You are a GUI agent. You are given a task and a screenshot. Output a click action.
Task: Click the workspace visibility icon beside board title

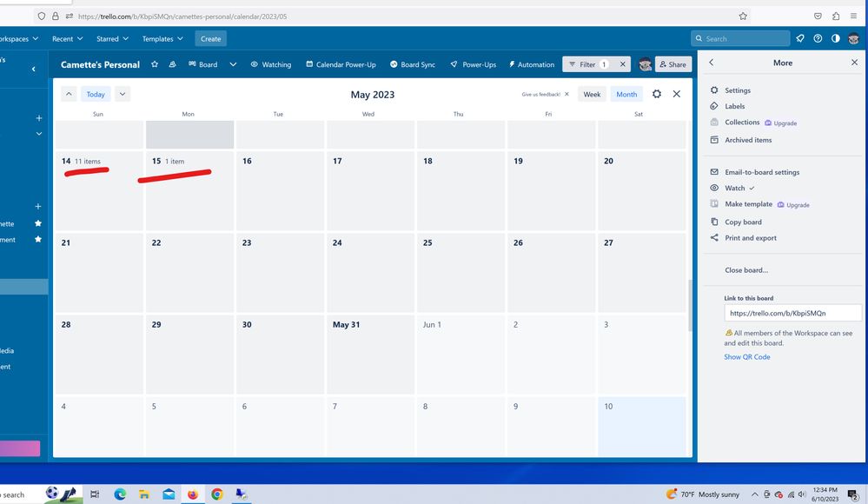click(172, 64)
